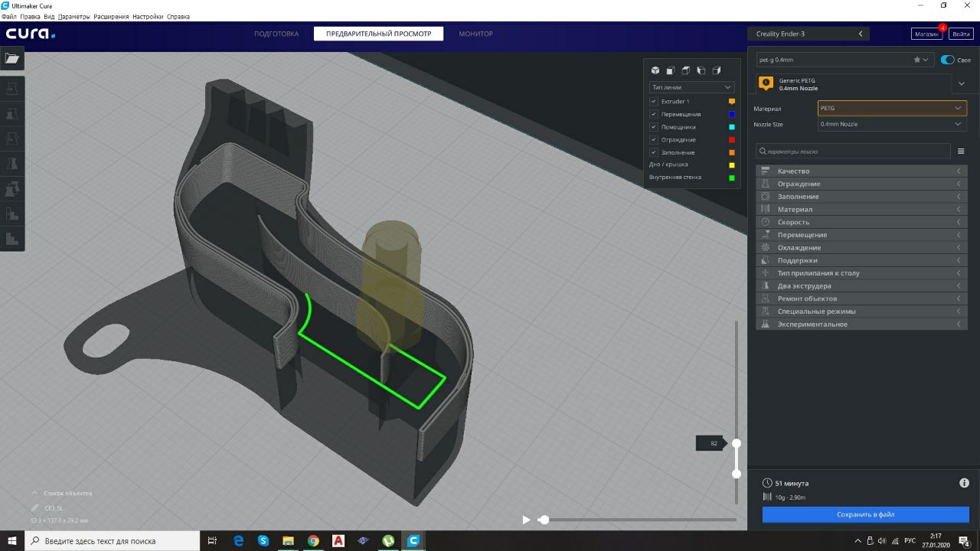Expand the Список объектов object list
This screenshot has height=551, width=980.
pos(61,493)
